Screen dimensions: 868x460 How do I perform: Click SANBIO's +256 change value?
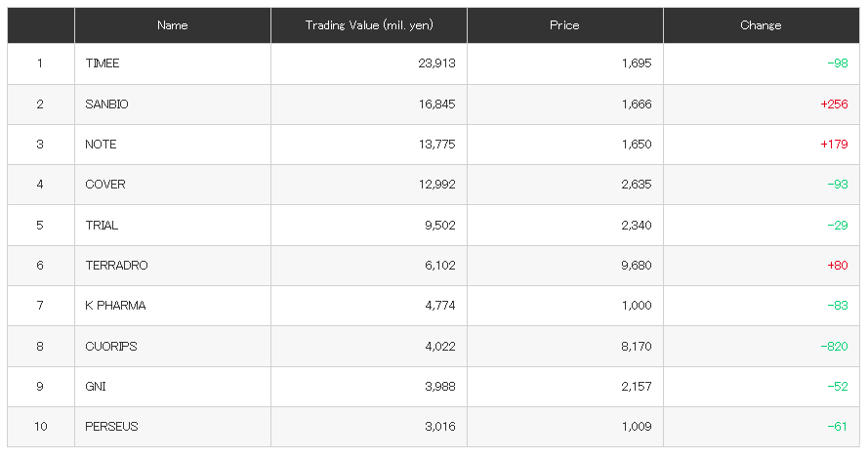(834, 105)
